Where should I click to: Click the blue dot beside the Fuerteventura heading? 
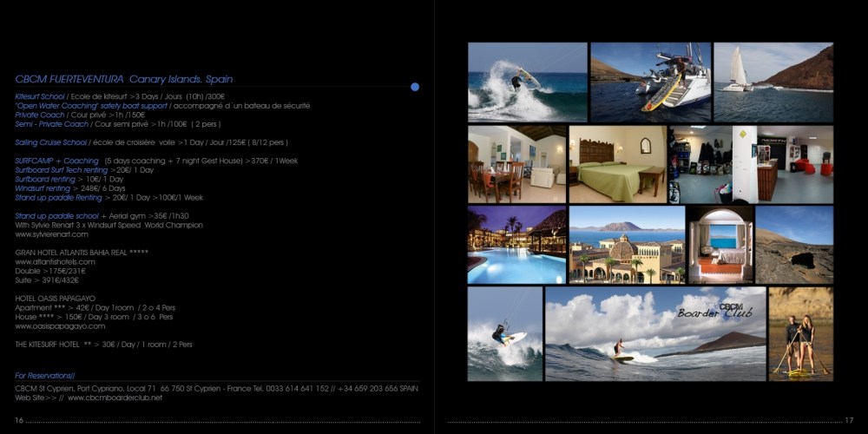pyautogui.click(x=415, y=87)
